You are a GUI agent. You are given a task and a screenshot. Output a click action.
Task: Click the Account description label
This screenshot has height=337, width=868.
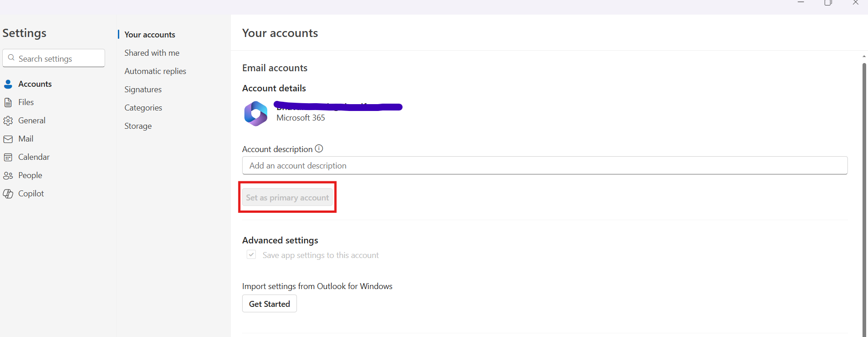pos(277,149)
